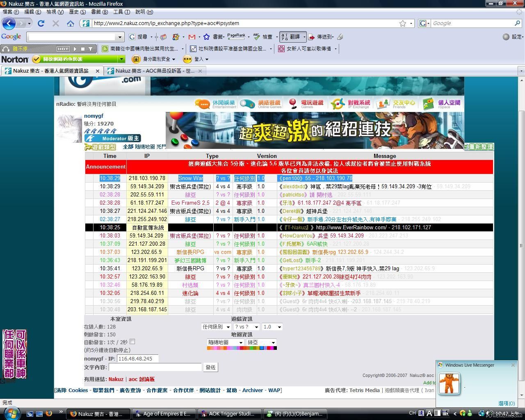Launch Firefox from quick launch bar
525x420 pixels.
[x=48, y=413]
